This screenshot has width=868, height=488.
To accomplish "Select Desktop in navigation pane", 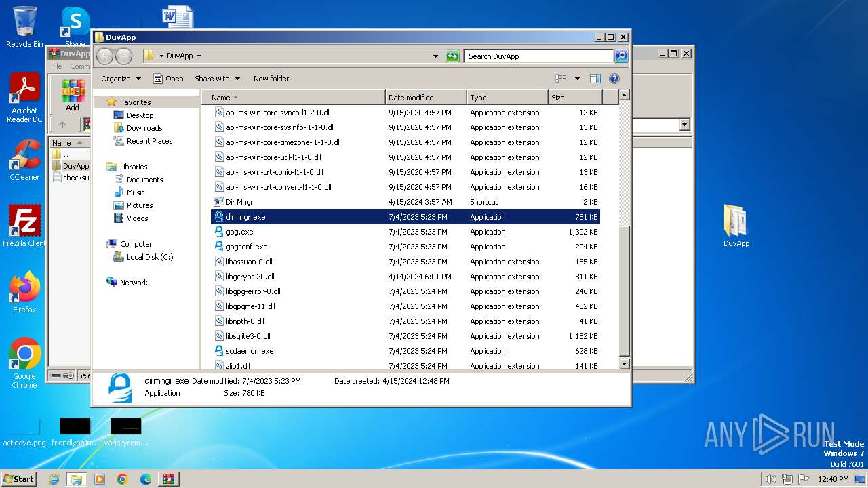I will click(x=140, y=115).
